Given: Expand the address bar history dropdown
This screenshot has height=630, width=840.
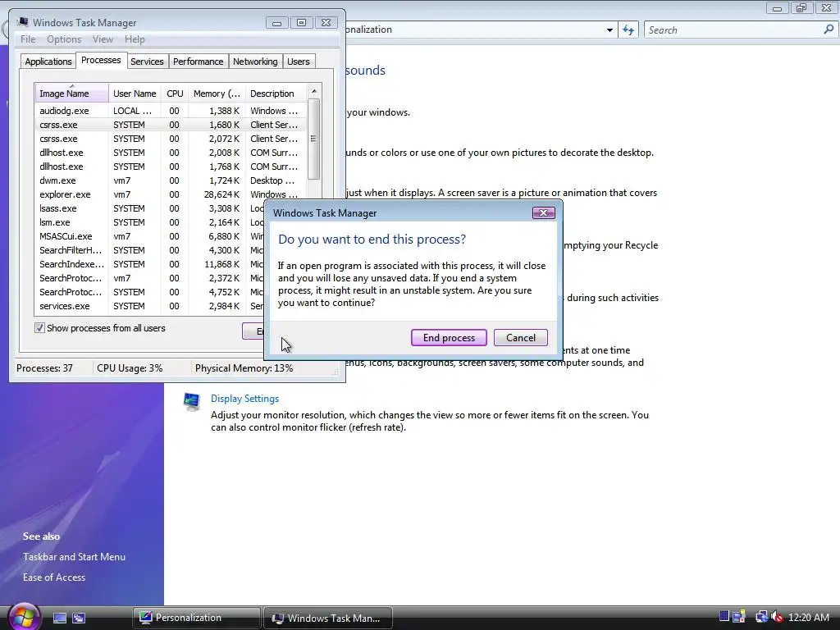Looking at the screenshot, I should [609, 30].
